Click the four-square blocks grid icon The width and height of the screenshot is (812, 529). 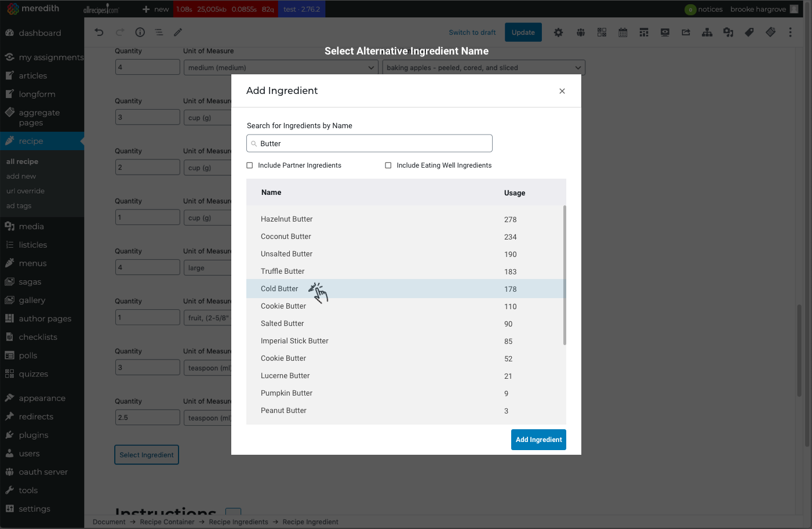[602, 32]
